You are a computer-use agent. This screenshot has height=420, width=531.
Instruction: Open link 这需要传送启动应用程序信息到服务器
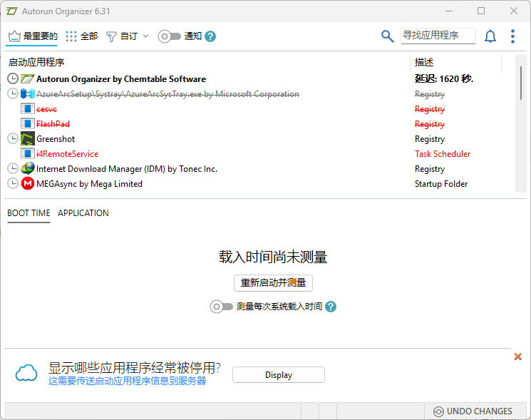[127, 381]
